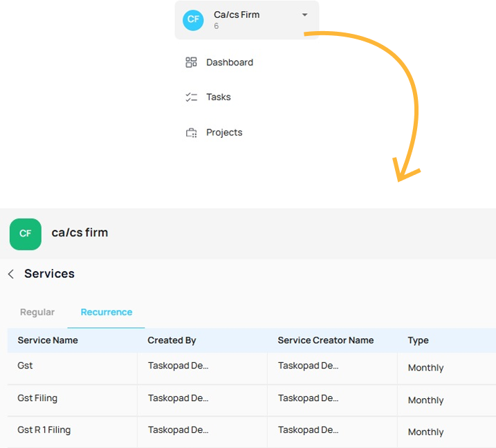Click the Tasks checklist icon

pos(192,97)
